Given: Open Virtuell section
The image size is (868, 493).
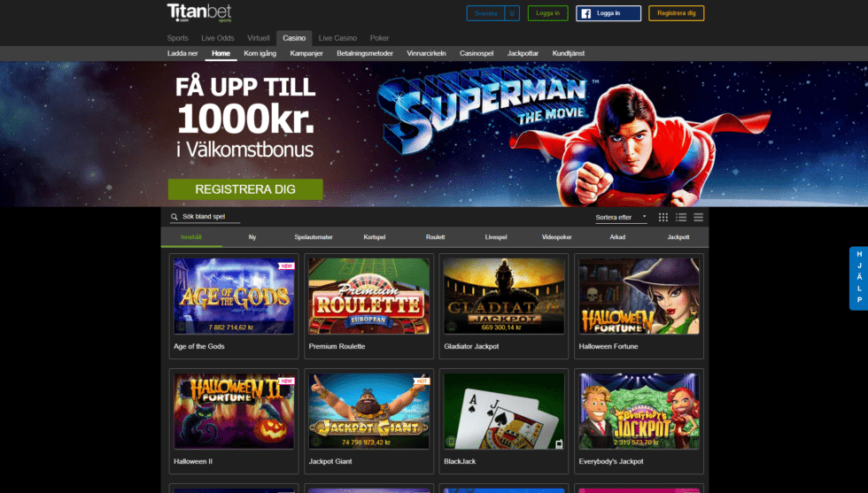Looking at the screenshot, I should pos(258,38).
